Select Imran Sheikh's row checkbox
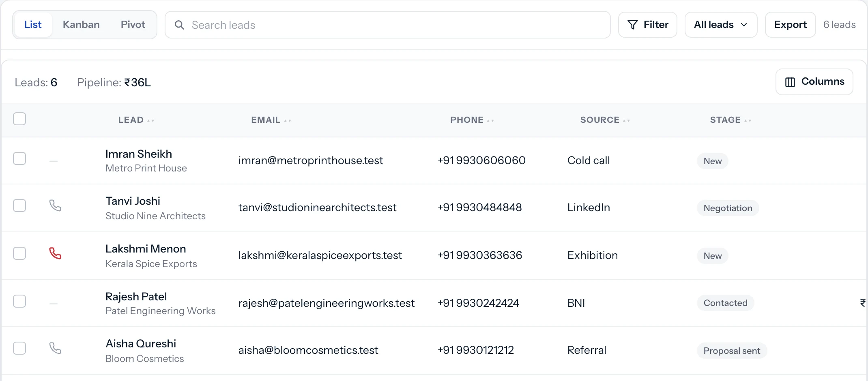 [x=19, y=158]
